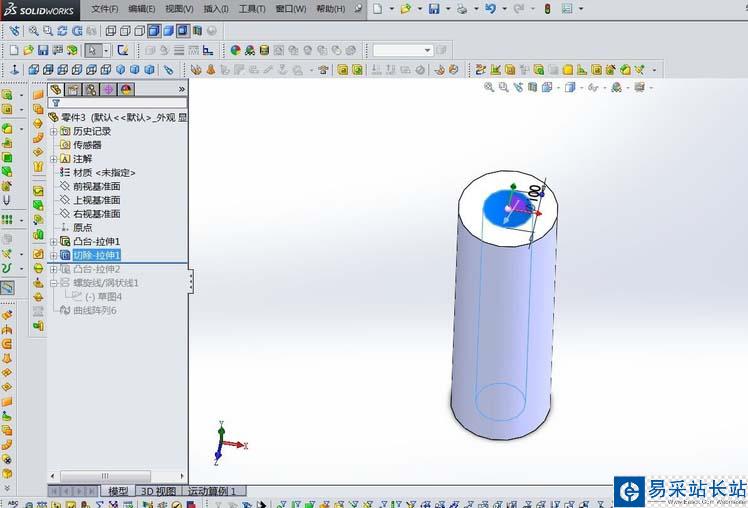The image size is (748, 508).
Task: Open dropdown arrow beside Undo icon
Action: (x=505, y=9)
